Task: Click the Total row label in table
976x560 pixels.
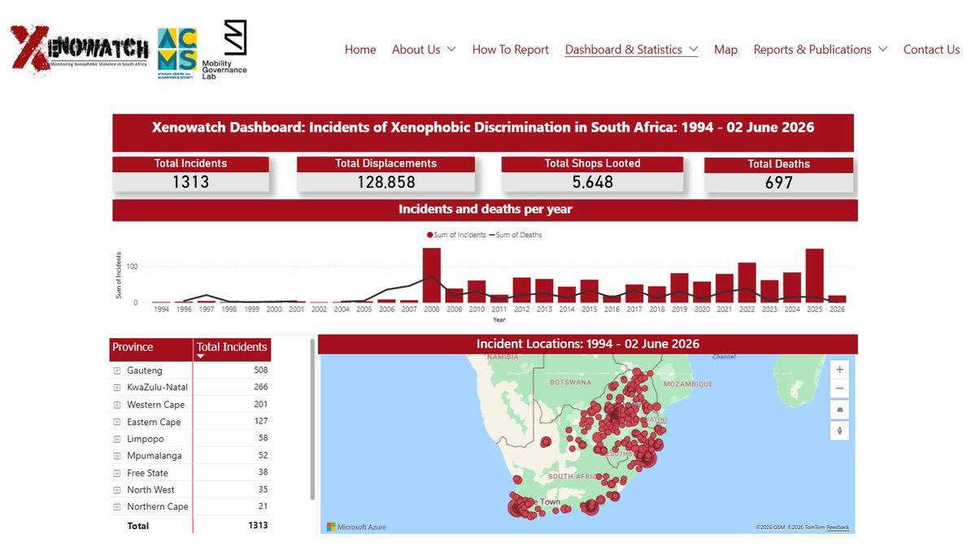Action: click(x=138, y=526)
